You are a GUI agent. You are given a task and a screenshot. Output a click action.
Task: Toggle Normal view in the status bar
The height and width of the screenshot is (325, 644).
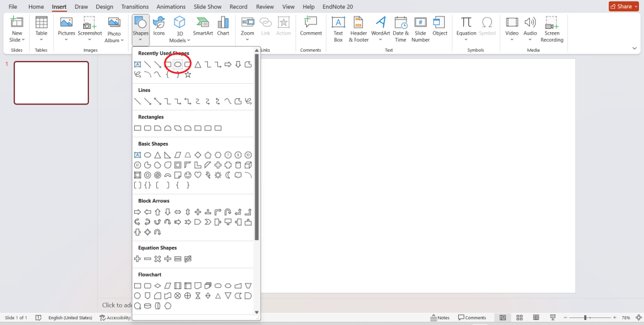502,318
